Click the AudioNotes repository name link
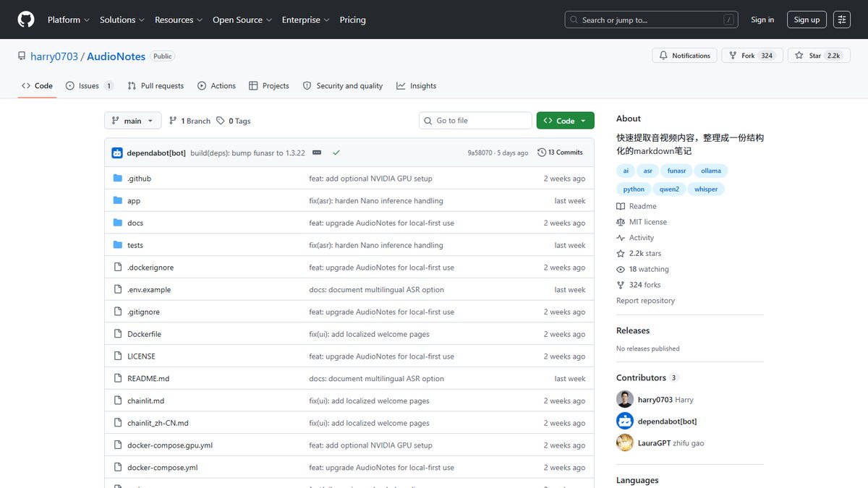Viewport: 868px width, 488px height. tap(116, 56)
